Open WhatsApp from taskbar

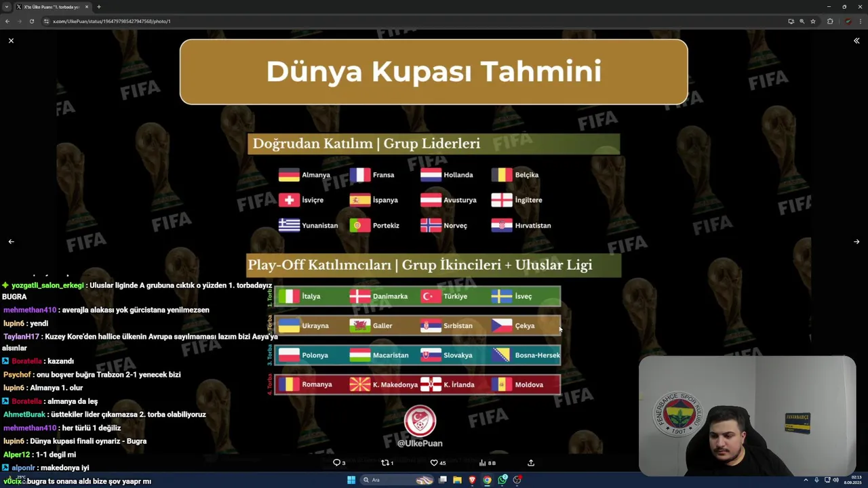502,480
